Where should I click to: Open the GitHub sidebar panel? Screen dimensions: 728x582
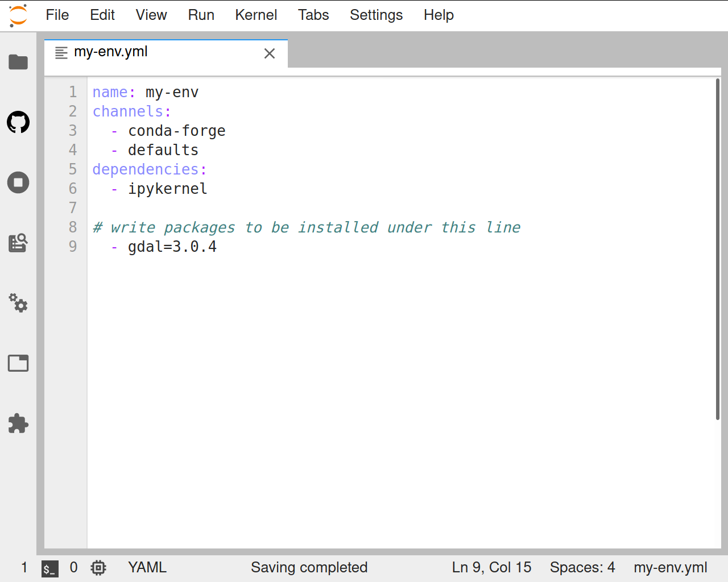click(18, 122)
